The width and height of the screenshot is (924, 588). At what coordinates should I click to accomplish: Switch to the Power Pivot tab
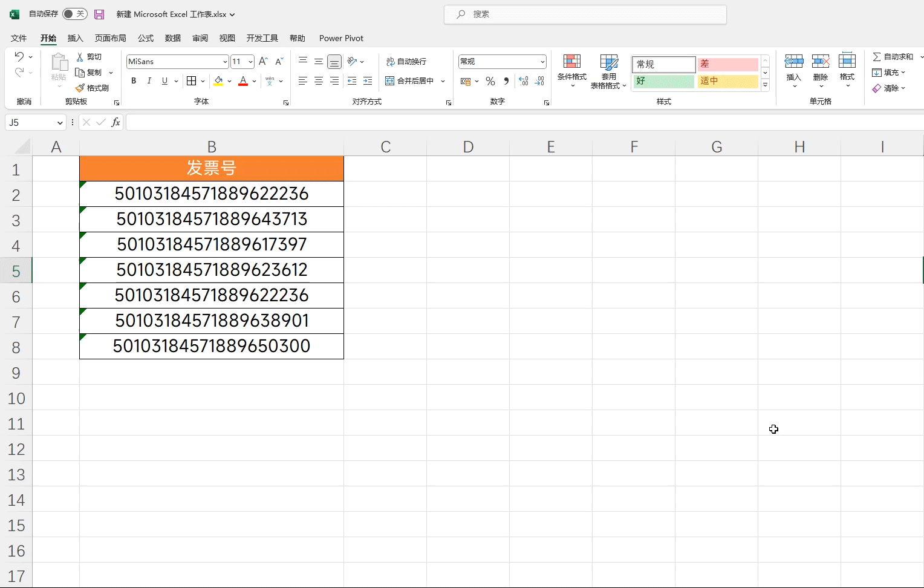[341, 38]
